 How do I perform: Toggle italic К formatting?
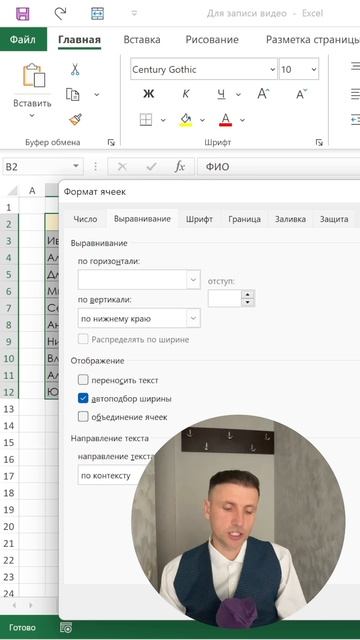click(x=185, y=94)
